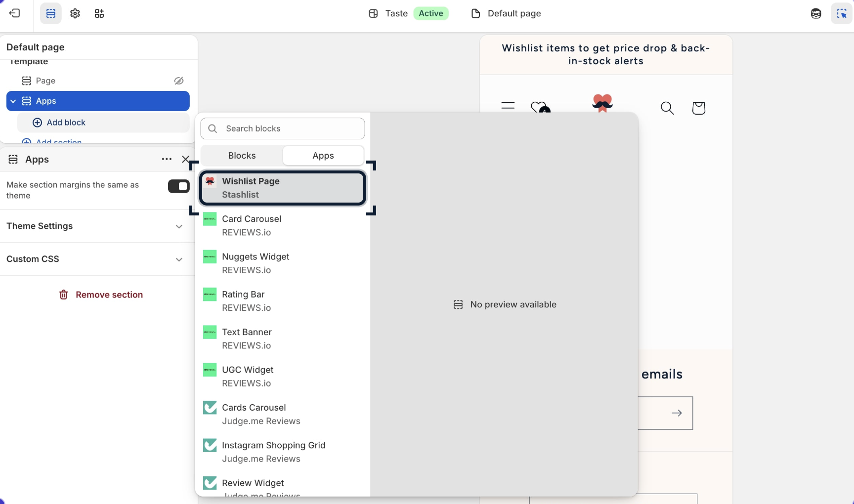This screenshot has height=504, width=854.
Task: Click the wishlist heart icon in preview
Action: [x=540, y=107]
